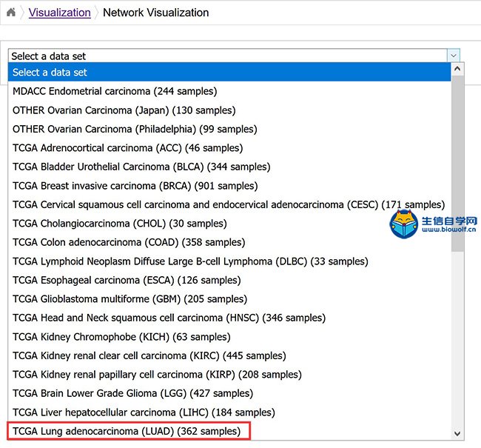Choose TCGA Bladder Urothelial Carcinoma (BLCA)
The image size is (481, 448).
pyautogui.click(x=229, y=167)
